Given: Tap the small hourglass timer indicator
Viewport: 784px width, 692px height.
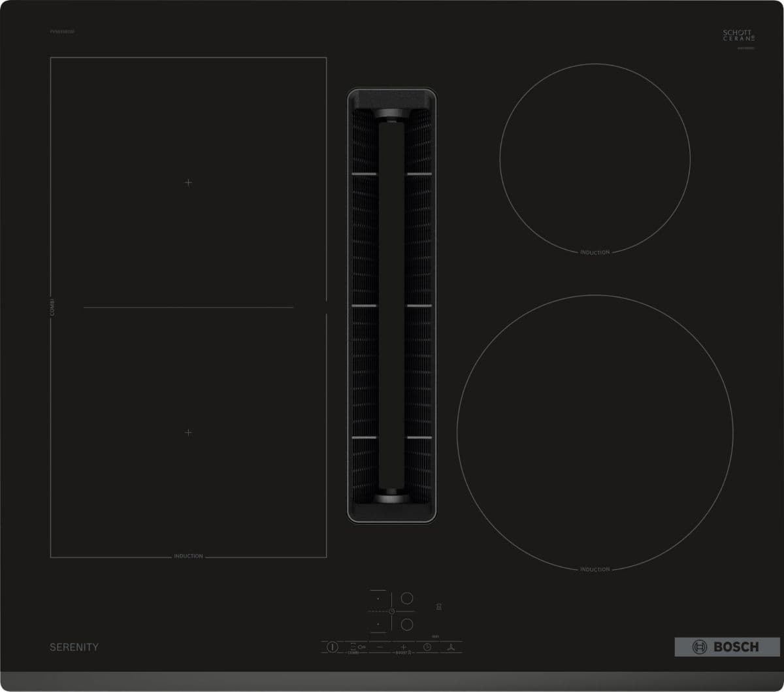Looking at the screenshot, I should [439, 606].
